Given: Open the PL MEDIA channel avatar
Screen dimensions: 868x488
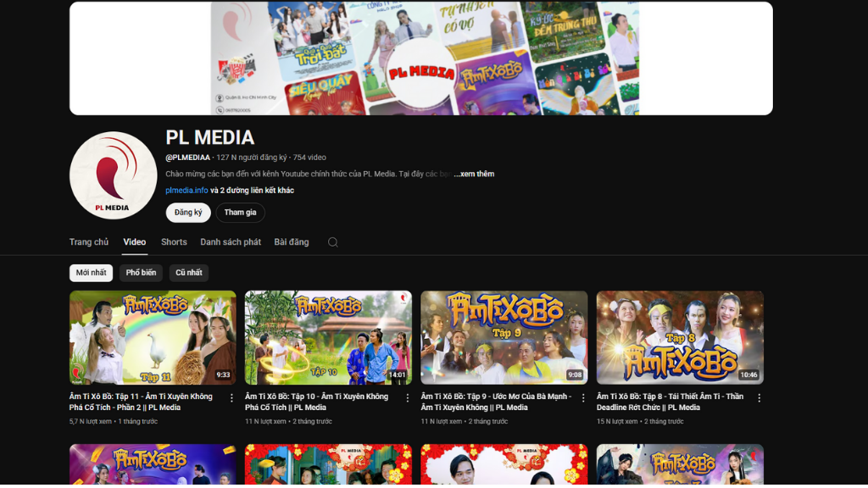Looking at the screenshot, I should (113, 175).
